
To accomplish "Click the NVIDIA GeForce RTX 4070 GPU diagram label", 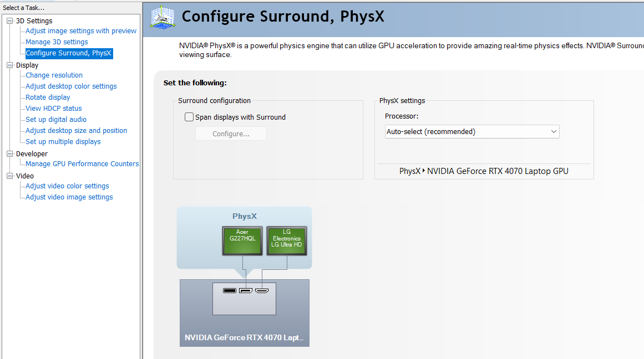I will [244, 337].
